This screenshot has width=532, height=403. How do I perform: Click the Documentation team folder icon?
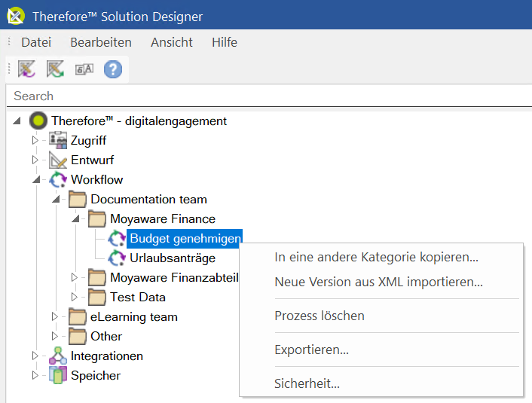coord(78,199)
